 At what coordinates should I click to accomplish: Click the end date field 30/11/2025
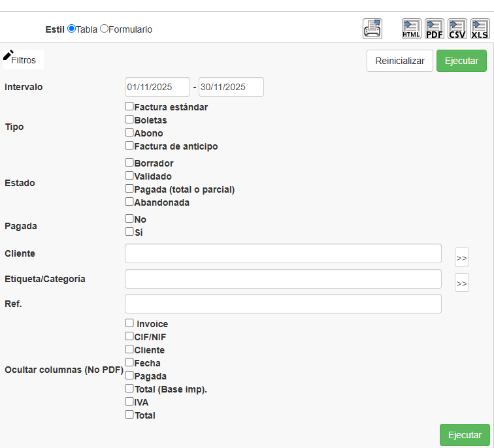pyautogui.click(x=231, y=87)
